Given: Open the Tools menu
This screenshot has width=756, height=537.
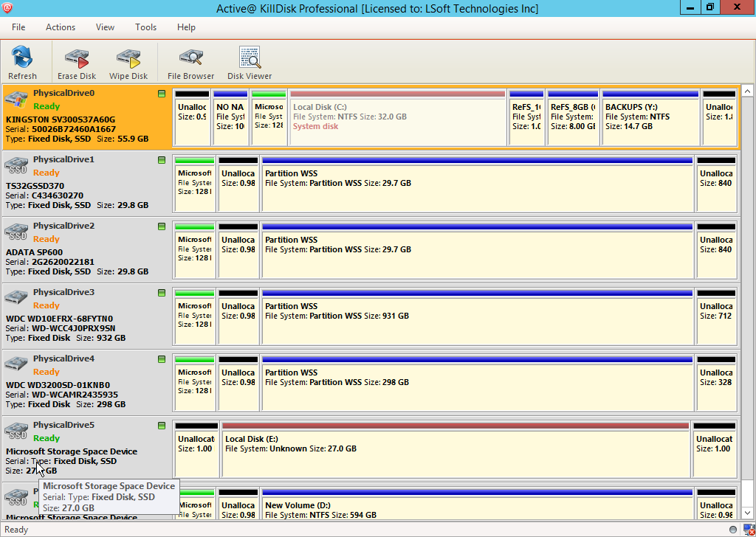Looking at the screenshot, I should (145, 27).
